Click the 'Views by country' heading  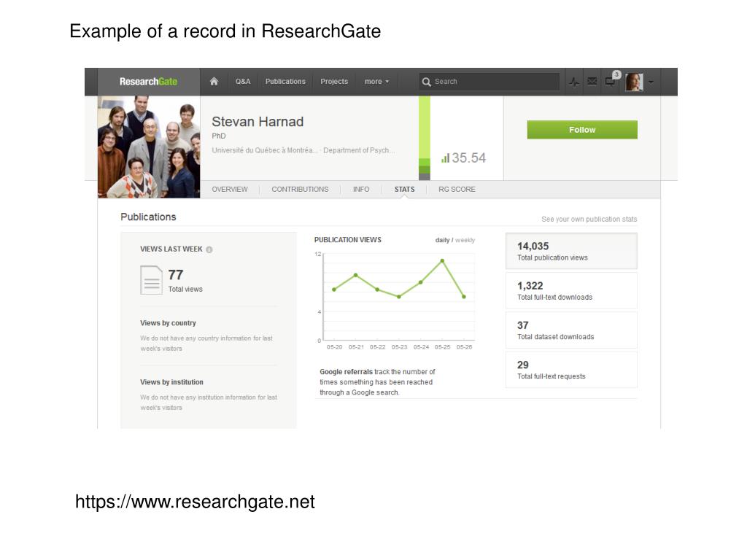(x=169, y=323)
